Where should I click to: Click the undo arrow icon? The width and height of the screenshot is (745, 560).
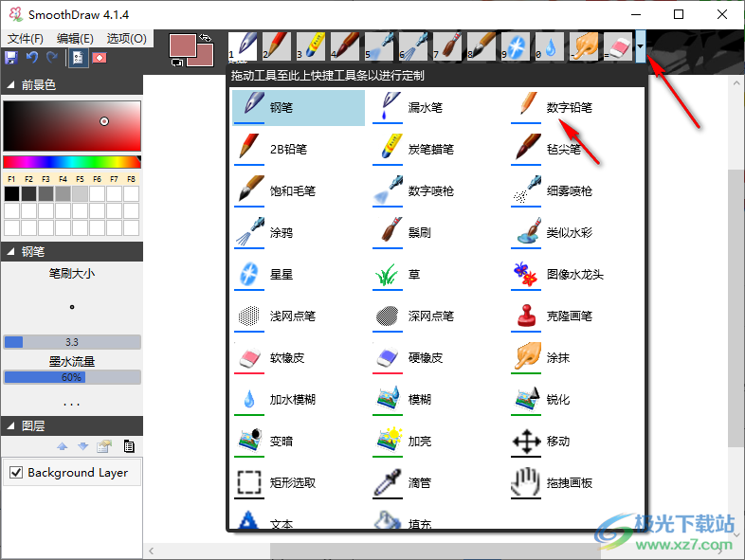[32, 58]
